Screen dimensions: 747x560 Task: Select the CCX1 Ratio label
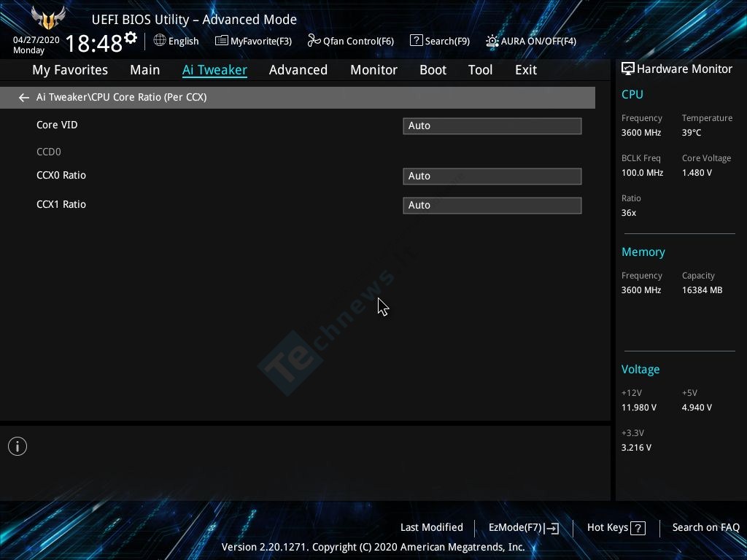(61, 204)
